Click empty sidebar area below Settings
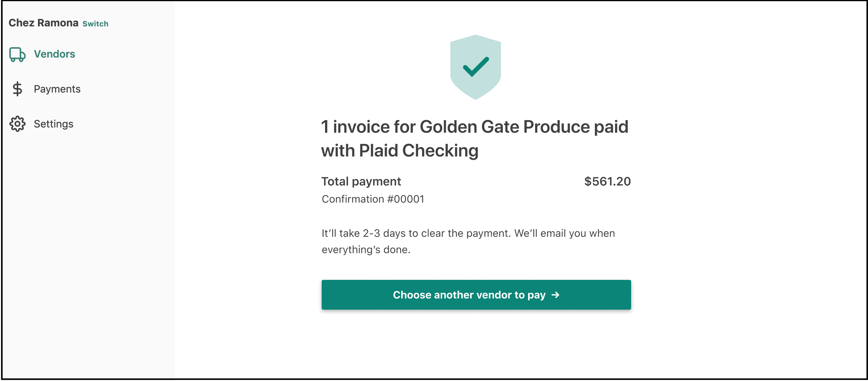Image resolution: width=868 pixels, height=381 pixels. click(88, 253)
